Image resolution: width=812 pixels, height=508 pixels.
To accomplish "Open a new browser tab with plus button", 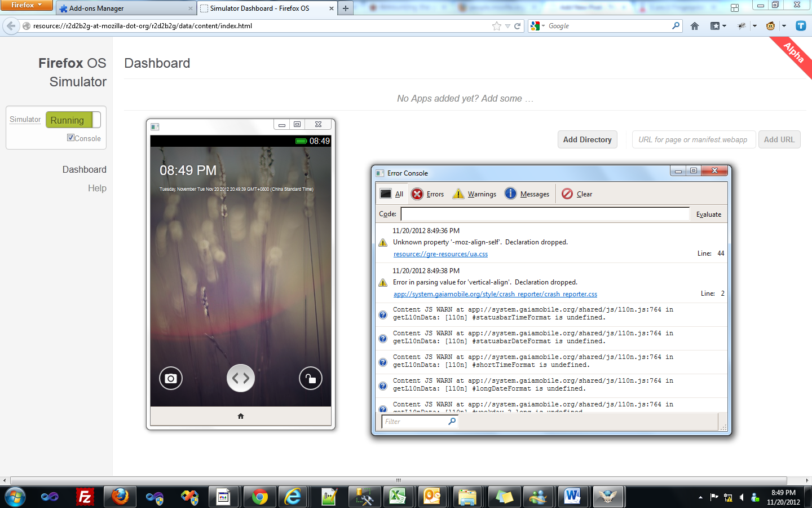I will (346, 8).
